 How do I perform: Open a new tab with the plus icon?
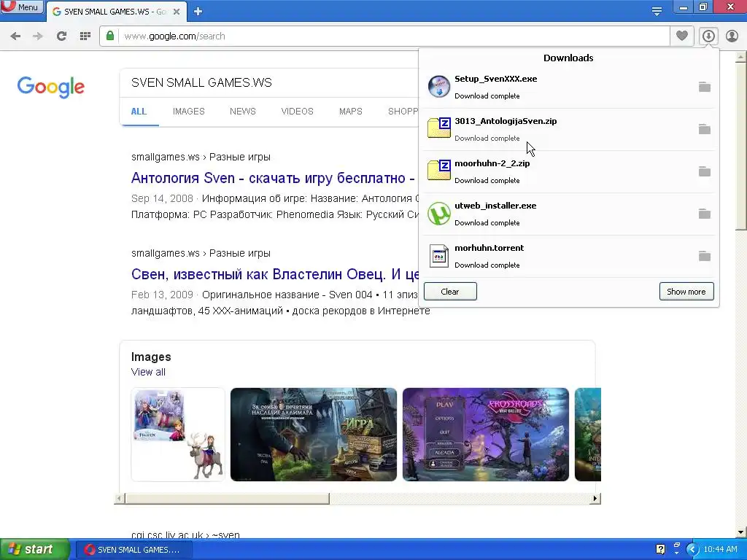click(x=198, y=12)
